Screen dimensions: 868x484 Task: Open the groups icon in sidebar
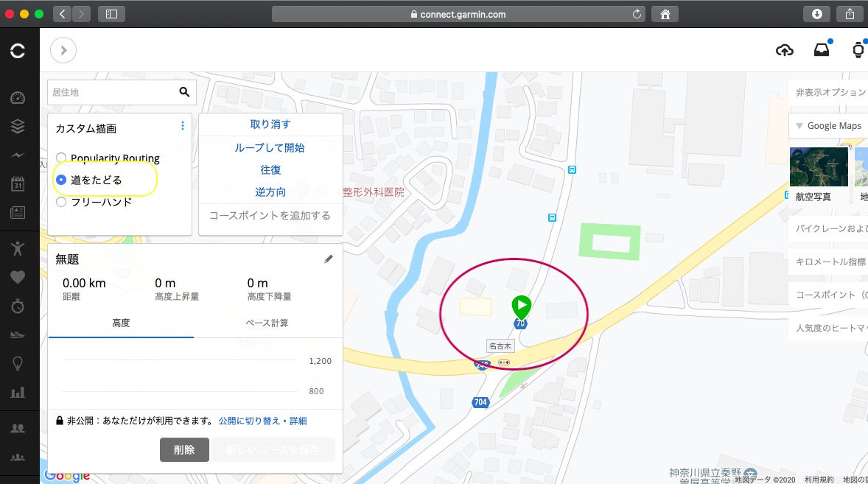pos(18,457)
